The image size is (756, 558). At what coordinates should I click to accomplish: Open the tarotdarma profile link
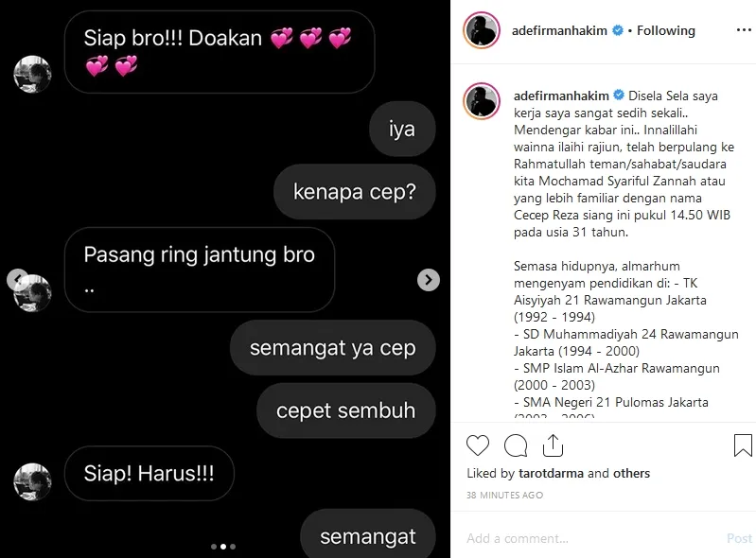[x=551, y=473]
